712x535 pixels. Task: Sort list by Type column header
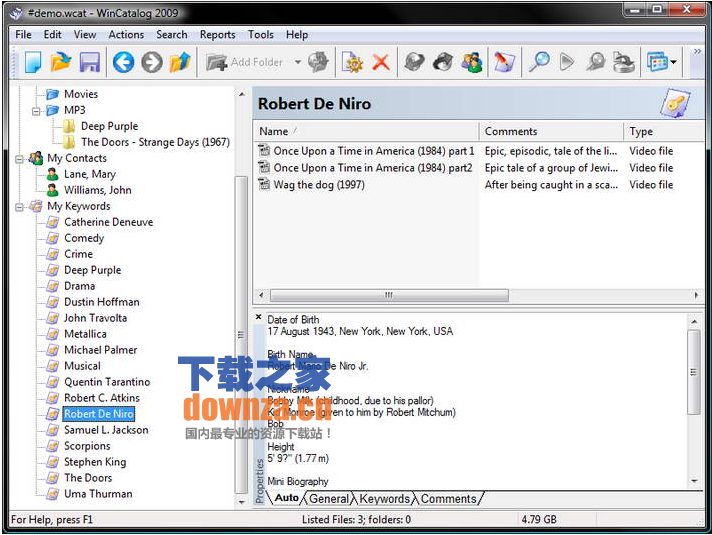[664, 131]
